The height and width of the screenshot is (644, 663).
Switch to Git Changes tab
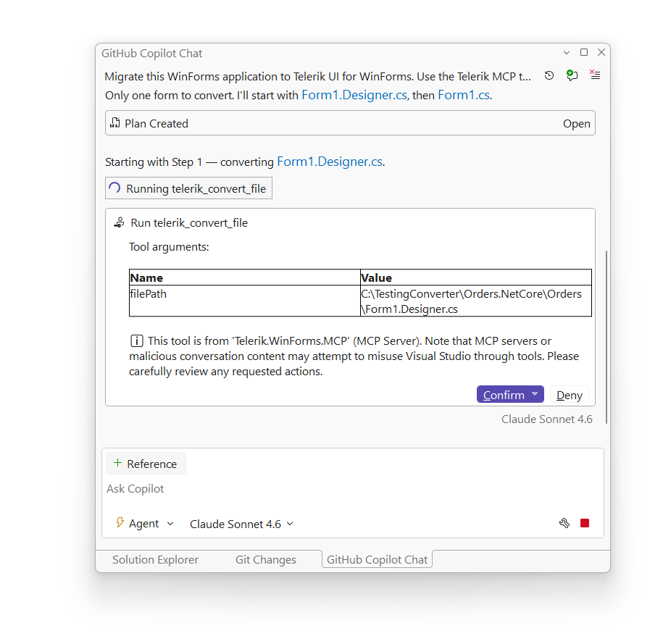[x=265, y=559]
